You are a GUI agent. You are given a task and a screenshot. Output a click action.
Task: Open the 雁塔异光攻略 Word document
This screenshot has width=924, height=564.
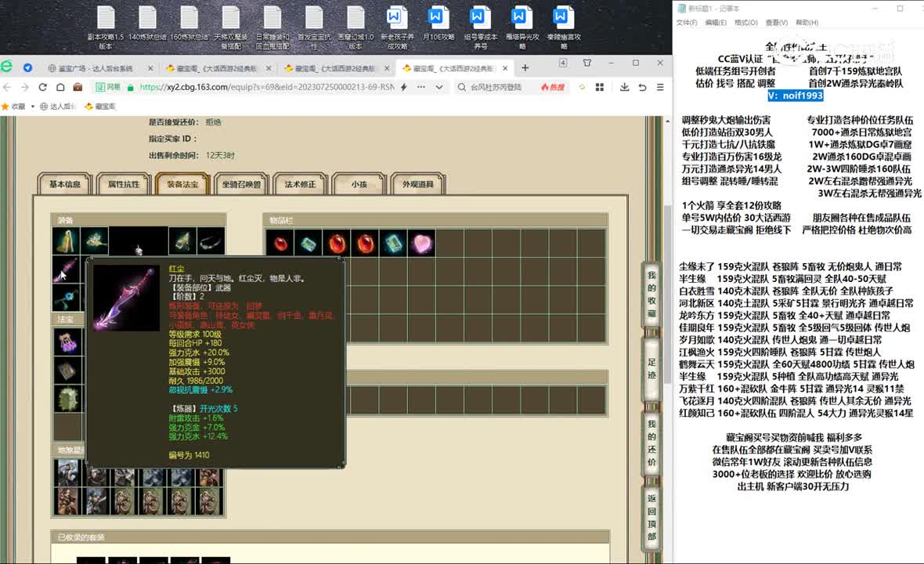click(x=522, y=27)
